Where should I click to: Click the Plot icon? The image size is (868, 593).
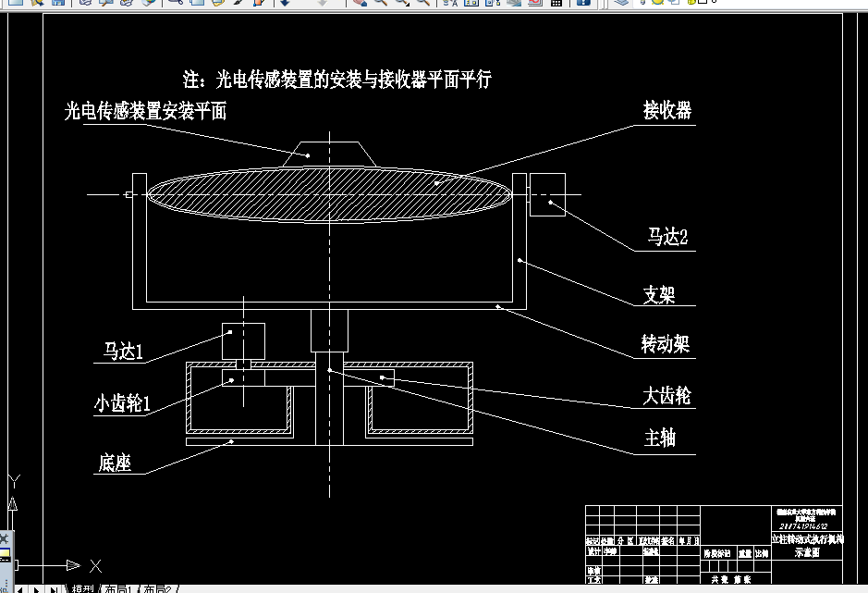[85, 4]
